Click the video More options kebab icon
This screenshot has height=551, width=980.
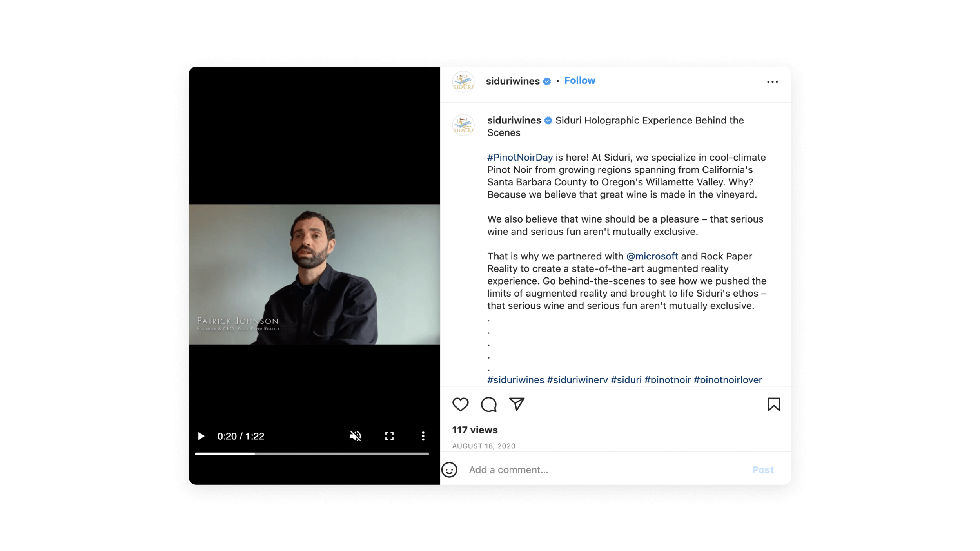(423, 436)
